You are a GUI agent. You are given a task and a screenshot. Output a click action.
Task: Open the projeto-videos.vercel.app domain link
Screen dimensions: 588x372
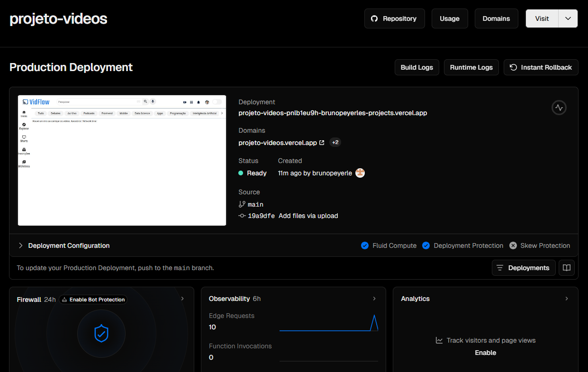point(281,142)
